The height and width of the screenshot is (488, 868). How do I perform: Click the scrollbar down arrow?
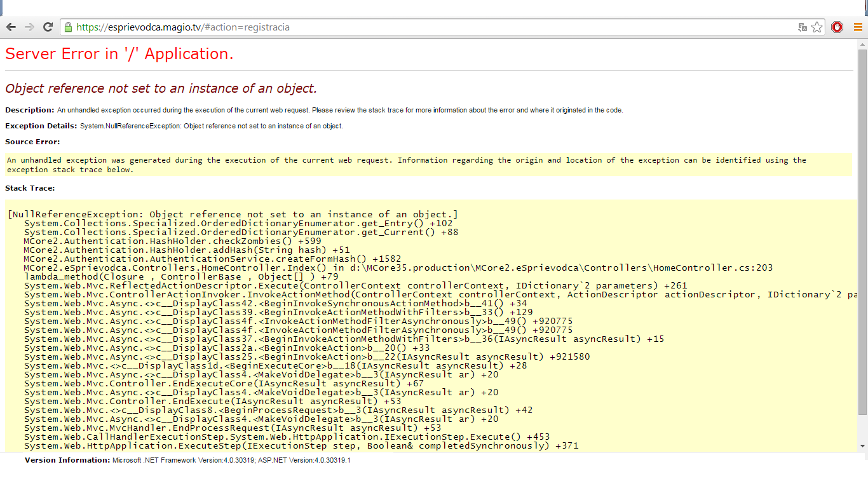(x=862, y=447)
